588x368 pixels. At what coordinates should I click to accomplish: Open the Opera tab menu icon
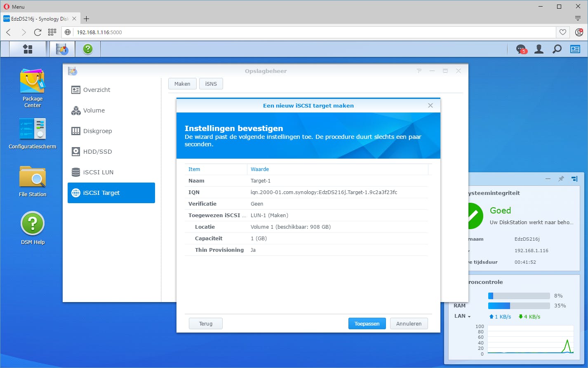tap(578, 19)
